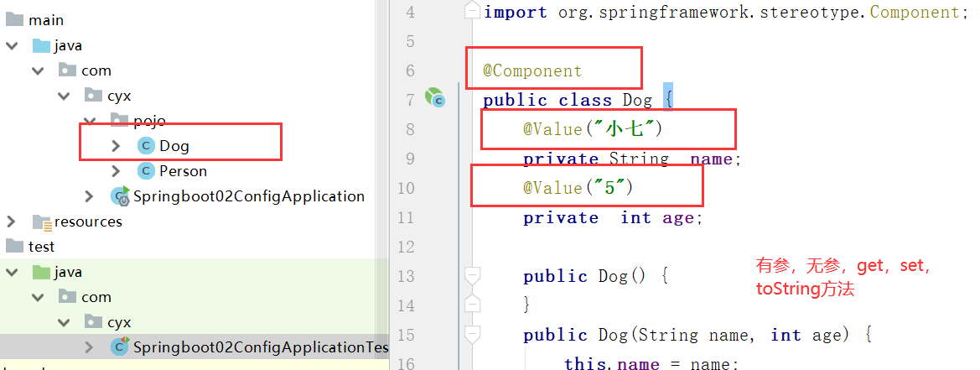Click line number 5 in gutter
The width and height of the screenshot is (980, 370).
click(410, 41)
